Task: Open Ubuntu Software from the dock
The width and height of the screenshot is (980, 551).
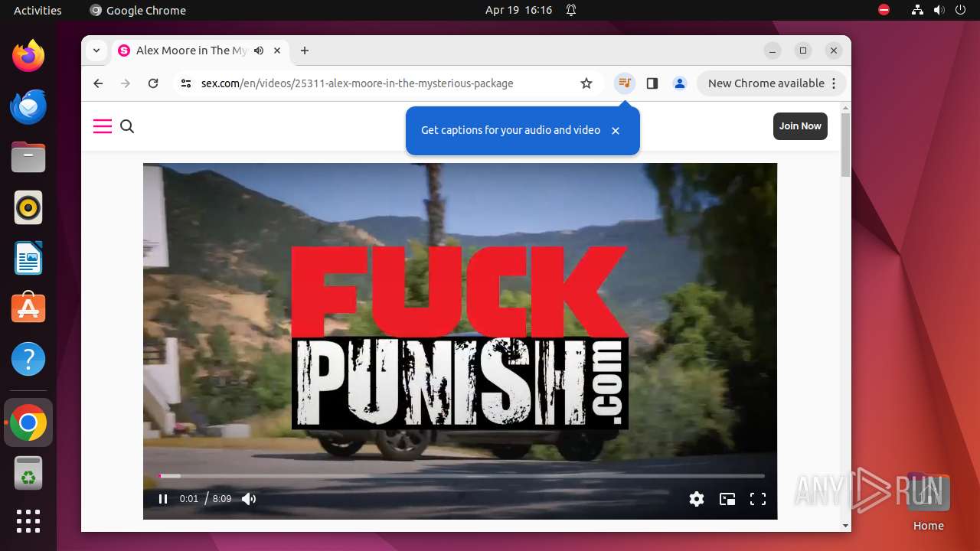Action: (28, 308)
